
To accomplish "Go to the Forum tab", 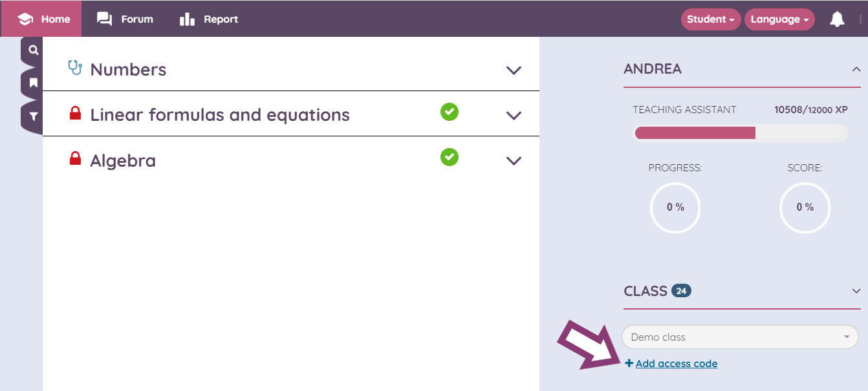I will (125, 19).
